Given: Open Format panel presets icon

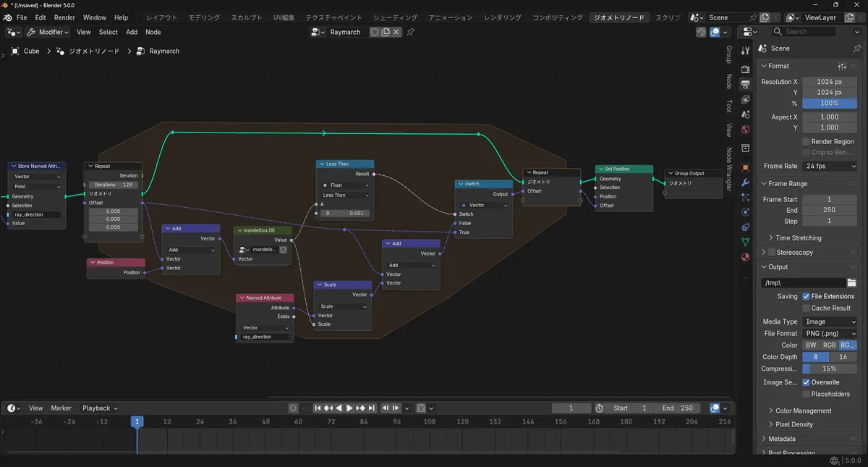Looking at the screenshot, I should pyautogui.click(x=842, y=66).
